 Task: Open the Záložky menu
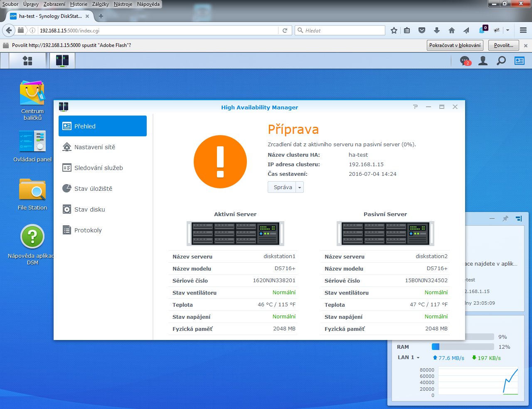[100, 4]
